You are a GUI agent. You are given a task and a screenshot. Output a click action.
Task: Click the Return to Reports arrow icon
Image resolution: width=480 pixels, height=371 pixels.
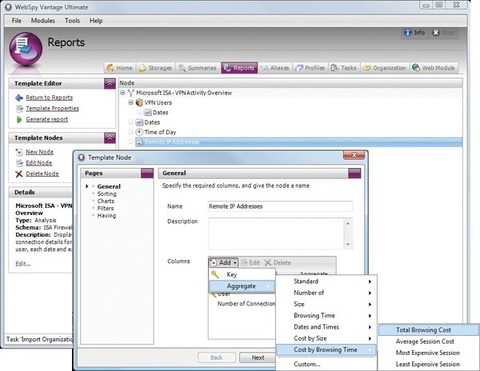pos(19,98)
